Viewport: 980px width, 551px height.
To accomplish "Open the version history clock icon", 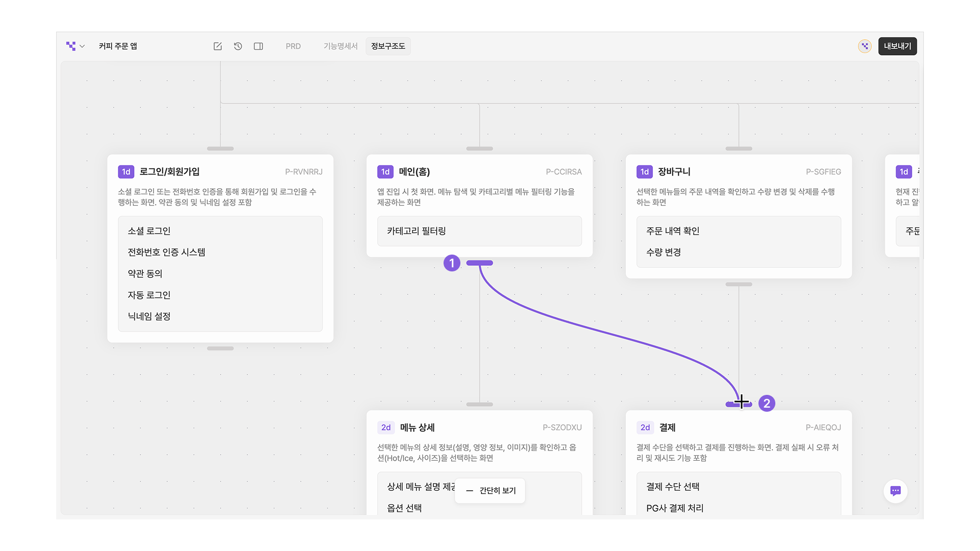I will point(238,46).
